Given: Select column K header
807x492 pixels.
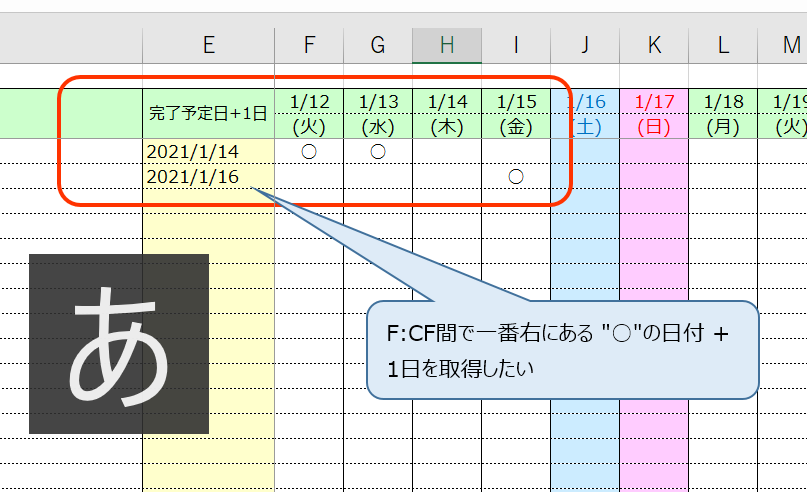Looking at the screenshot, I should (x=654, y=44).
